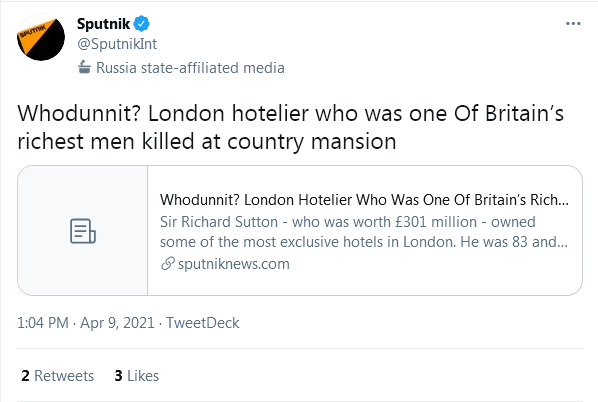
Task: Open the @SputnikInt handle
Action: (117, 44)
